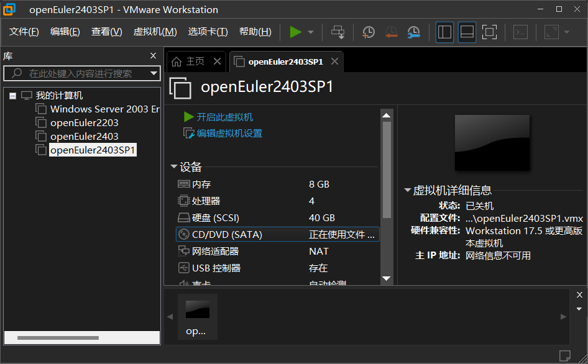This screenshot has height=364, width=588.
Task: Click the 网络信息不可用 IP address value
Action: point(498,256)
